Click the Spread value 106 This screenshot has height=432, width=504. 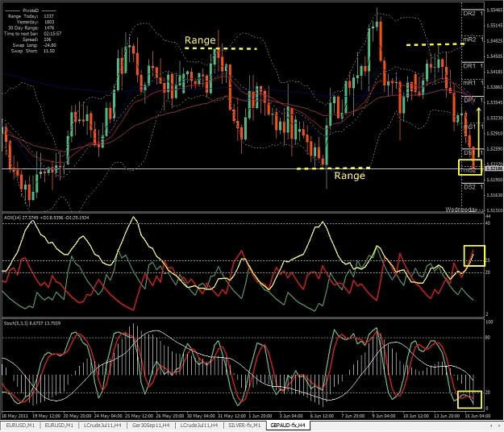(x=48, y=39)
